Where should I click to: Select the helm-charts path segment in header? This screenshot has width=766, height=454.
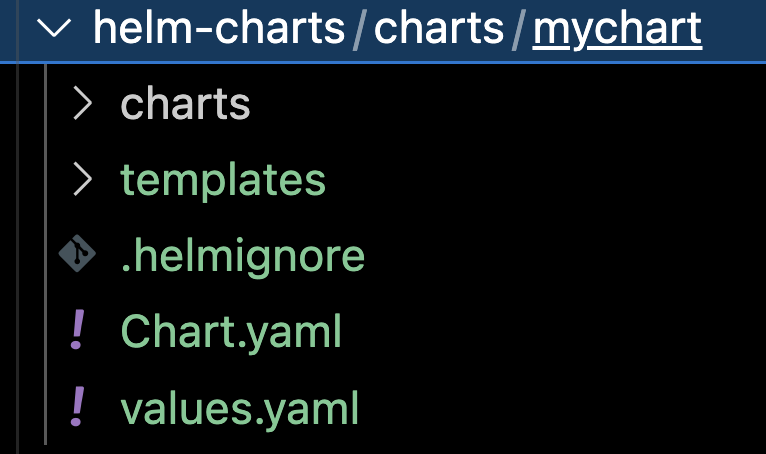219,29
